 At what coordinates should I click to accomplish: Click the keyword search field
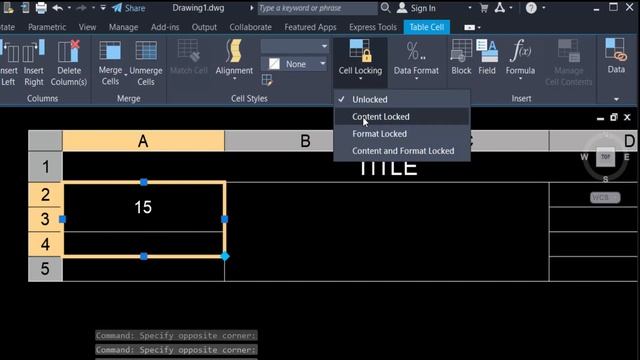[318, 8]
